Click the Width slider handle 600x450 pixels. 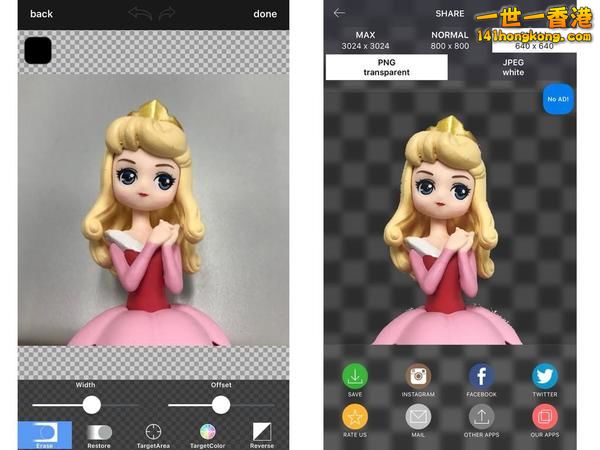pyautogui.click(x=91, y=404)
